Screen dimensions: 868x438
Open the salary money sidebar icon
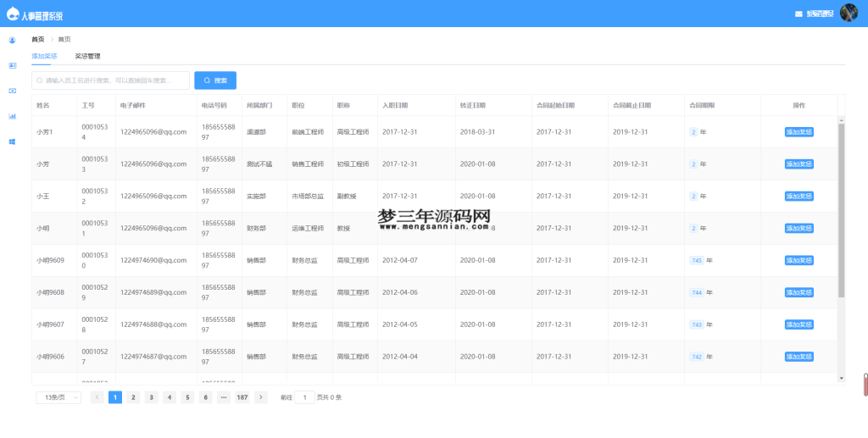[x=12, y=91]
